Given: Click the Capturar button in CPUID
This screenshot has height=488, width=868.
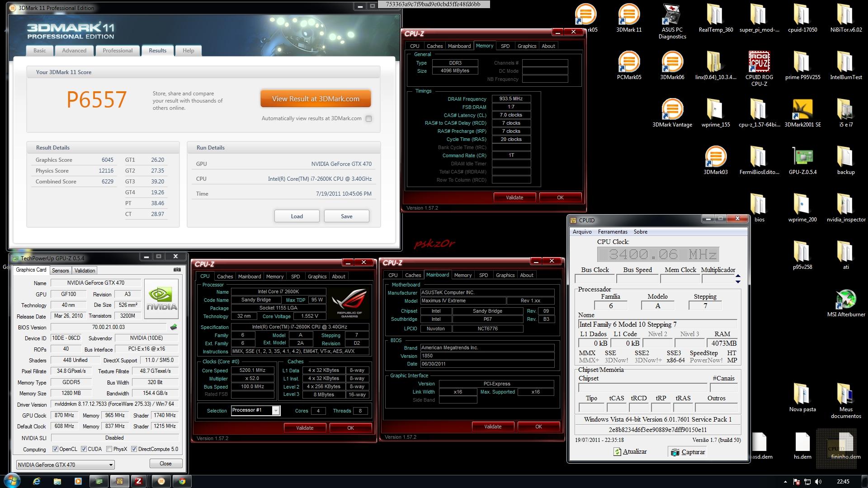Looking at the screenshot, I should point(688,452).
